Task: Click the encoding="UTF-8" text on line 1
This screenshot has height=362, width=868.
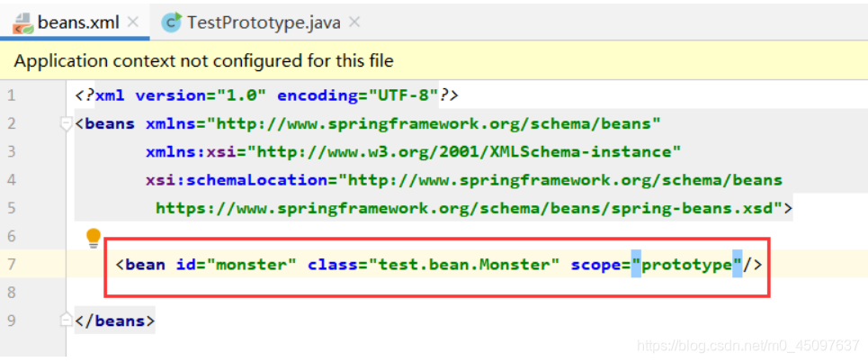Action: 358,95
